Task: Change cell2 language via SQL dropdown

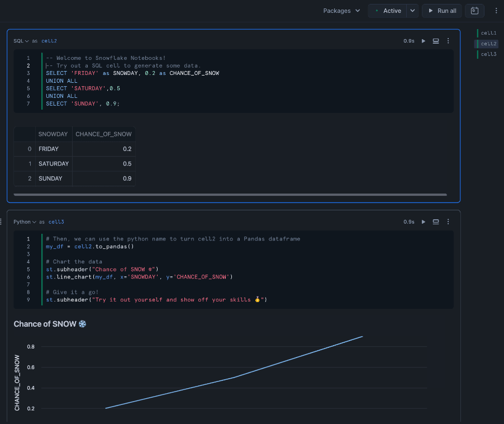Action: (x=21, y=41)
